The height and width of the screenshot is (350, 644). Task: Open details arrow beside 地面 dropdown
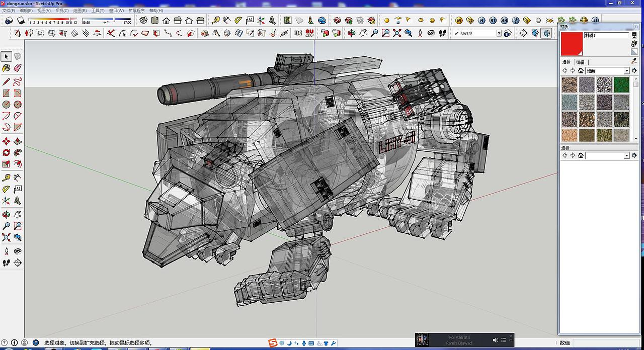coord(634,71)
